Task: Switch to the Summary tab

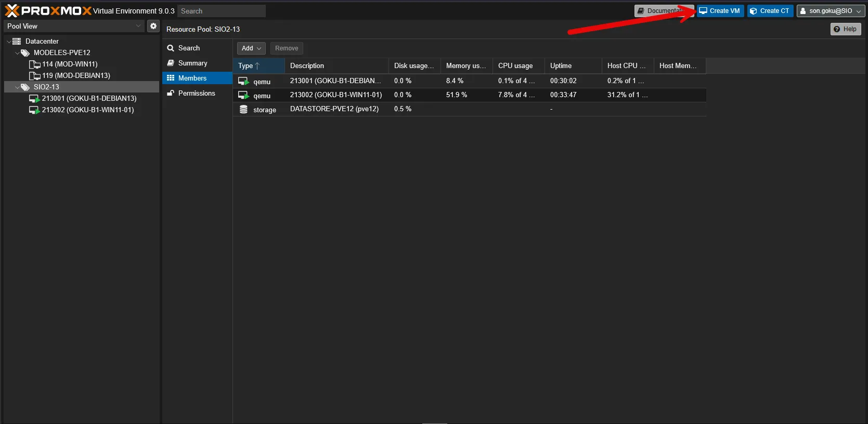Action: [192, 63]
